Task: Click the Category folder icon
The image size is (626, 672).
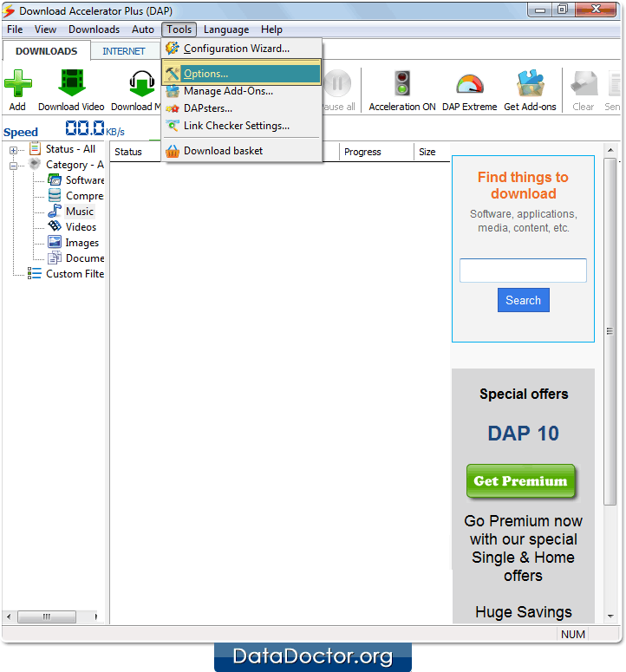Action: (x=35, y=164)
